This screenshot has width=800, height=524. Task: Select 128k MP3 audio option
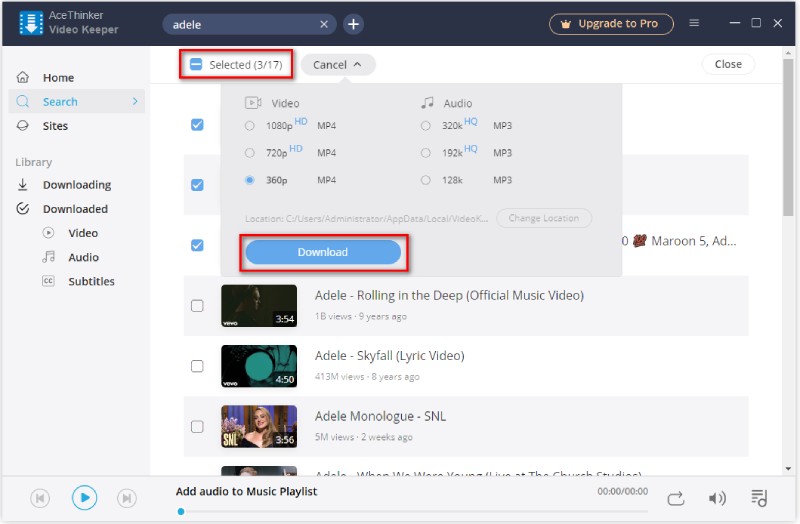point(426,180)
